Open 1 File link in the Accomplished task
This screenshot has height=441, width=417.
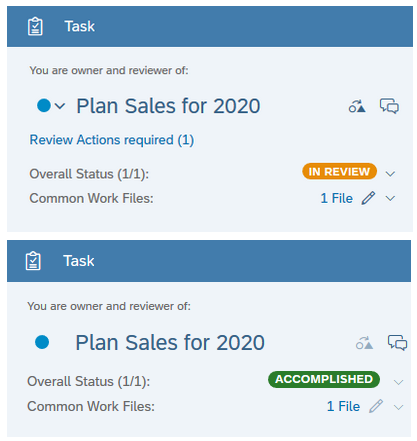pyautogui.click(x=343, y=406)
